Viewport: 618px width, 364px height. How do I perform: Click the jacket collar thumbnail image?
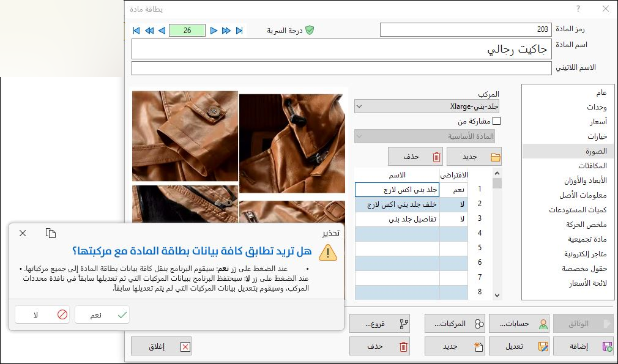click(292, 143)
